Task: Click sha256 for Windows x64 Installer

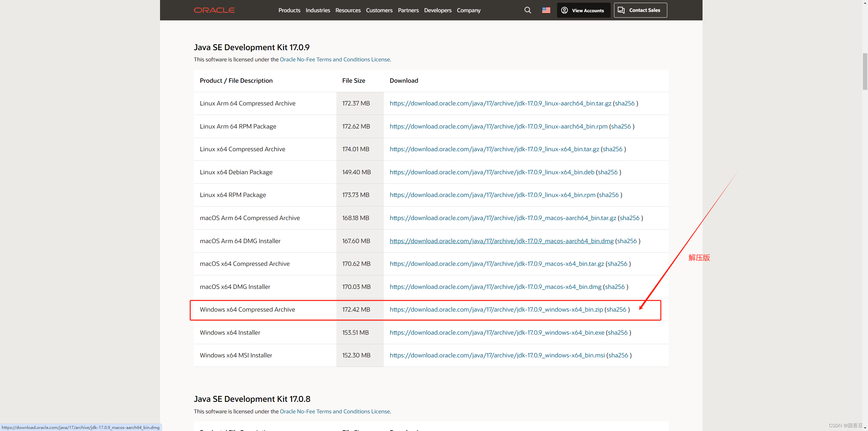Action: (x=618, y=332)
